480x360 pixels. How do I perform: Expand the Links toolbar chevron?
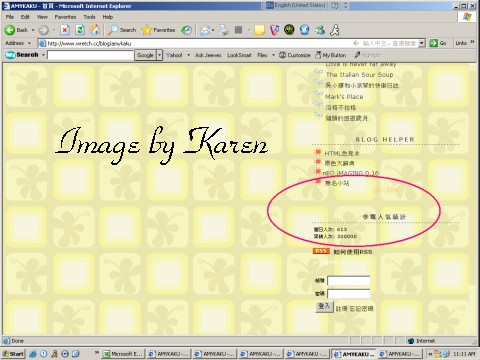472,42
